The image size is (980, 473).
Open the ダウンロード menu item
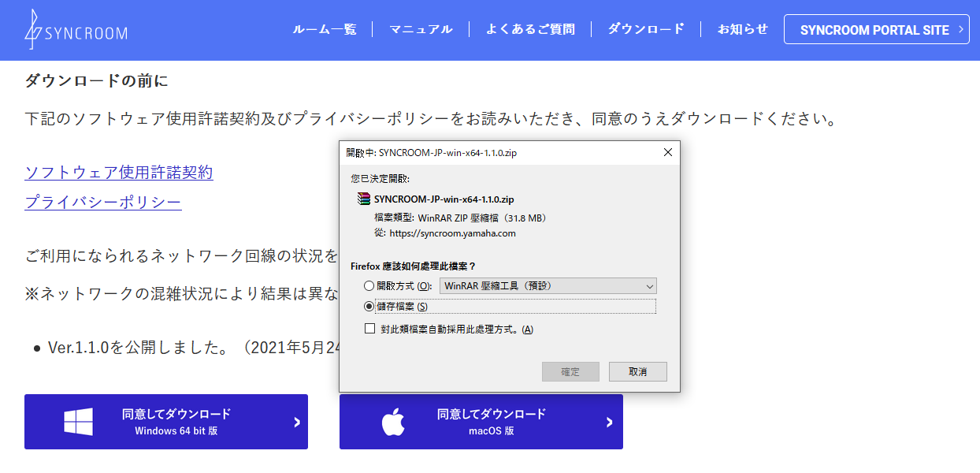646,29
